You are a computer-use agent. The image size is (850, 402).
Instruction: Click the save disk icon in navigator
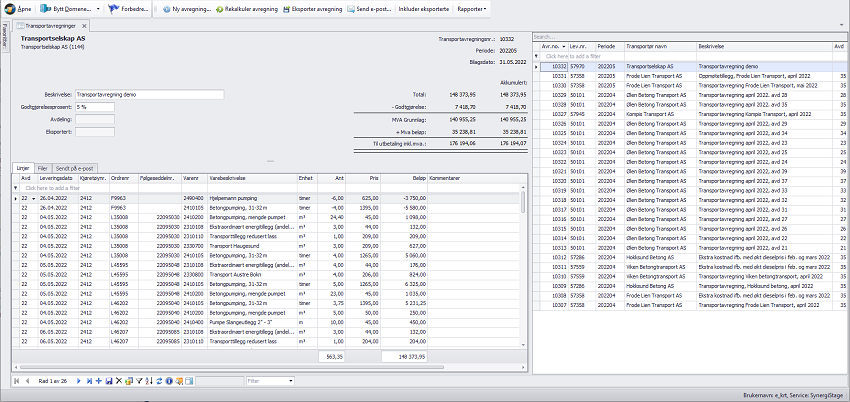(108, 381)
